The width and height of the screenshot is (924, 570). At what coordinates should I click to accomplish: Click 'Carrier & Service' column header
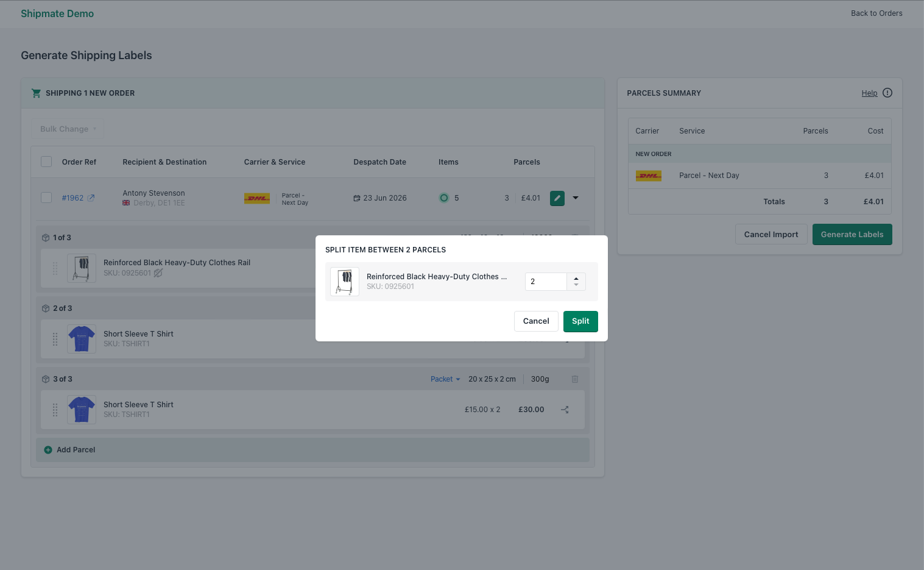(275, 162)
